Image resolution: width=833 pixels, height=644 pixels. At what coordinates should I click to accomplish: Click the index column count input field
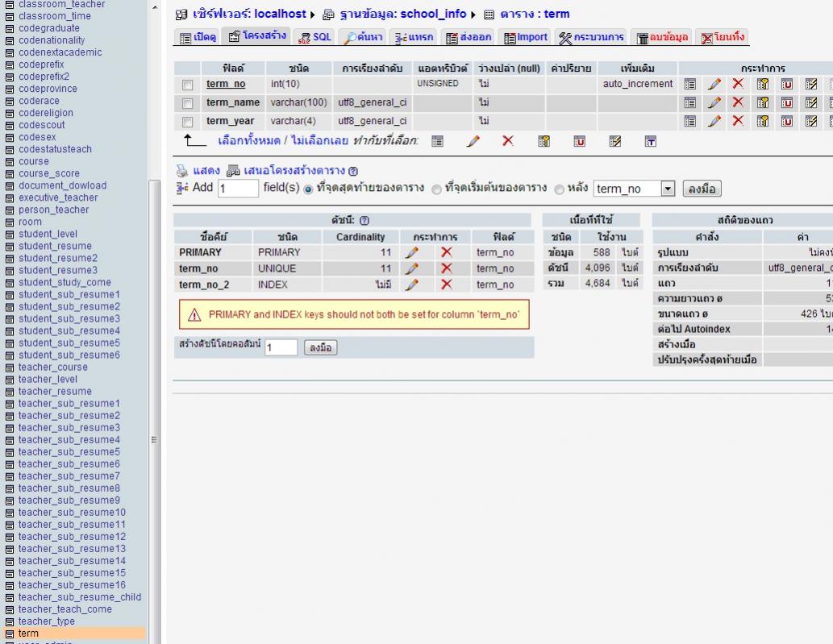click(x=281, y=347)
